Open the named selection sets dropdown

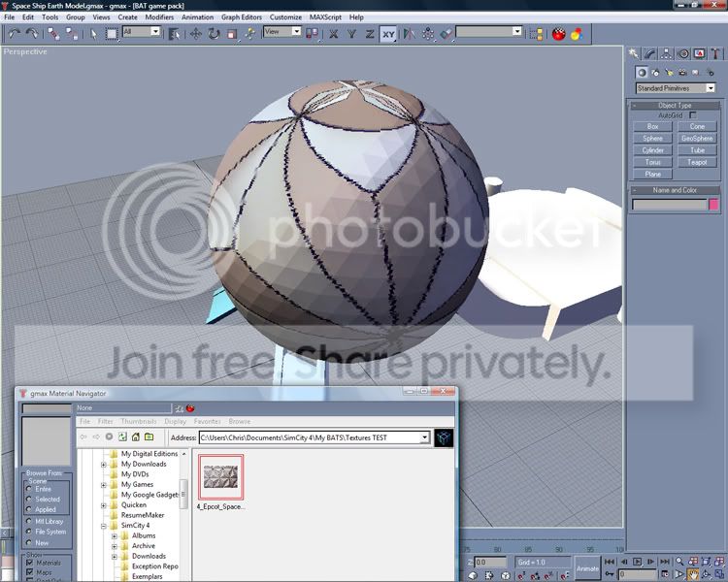click(517, 32)
